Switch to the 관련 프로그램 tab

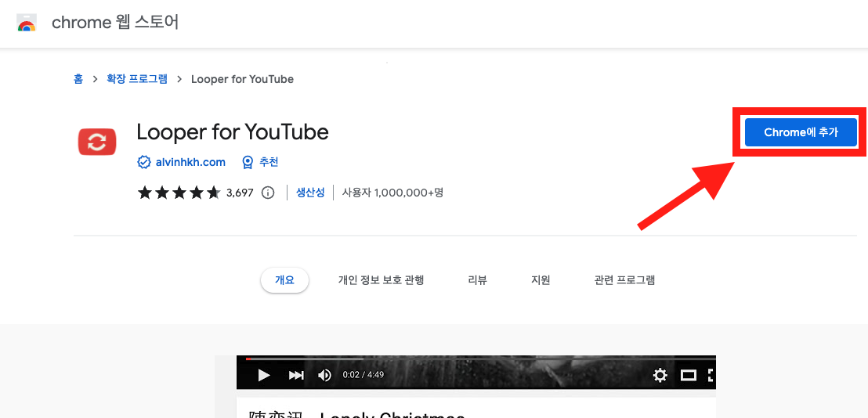pyautogui.click(x=624, y=279)
